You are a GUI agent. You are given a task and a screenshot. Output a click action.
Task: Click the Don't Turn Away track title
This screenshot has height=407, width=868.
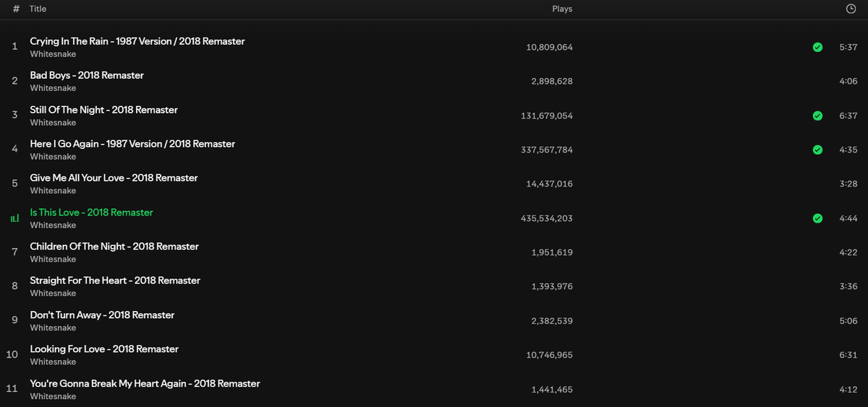click(x=102, y=315)
